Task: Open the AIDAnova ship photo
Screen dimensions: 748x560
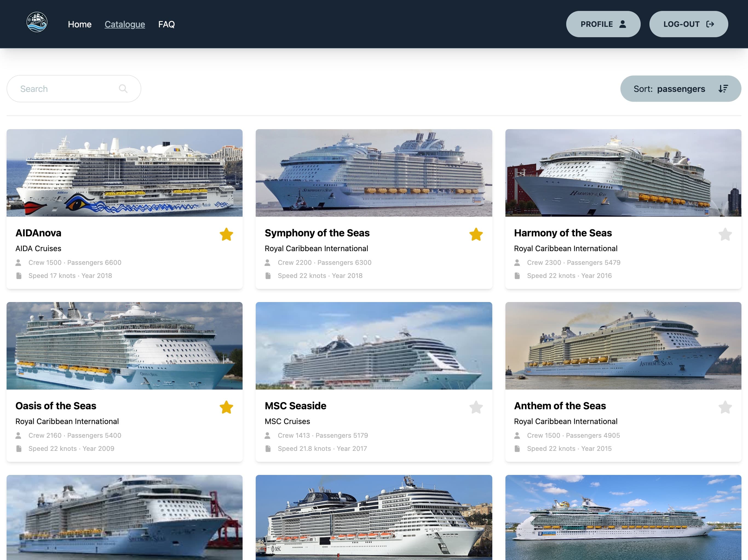Action: (x=125, y=173)
